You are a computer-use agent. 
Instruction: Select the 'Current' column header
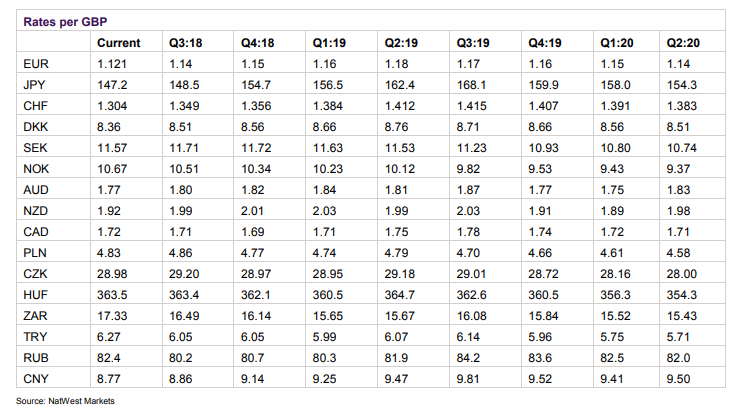118,43
